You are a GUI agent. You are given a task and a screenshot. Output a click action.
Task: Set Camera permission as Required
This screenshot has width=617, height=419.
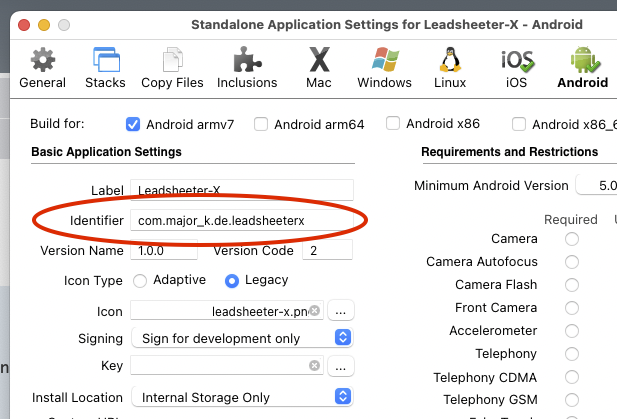tap(572, 239)
